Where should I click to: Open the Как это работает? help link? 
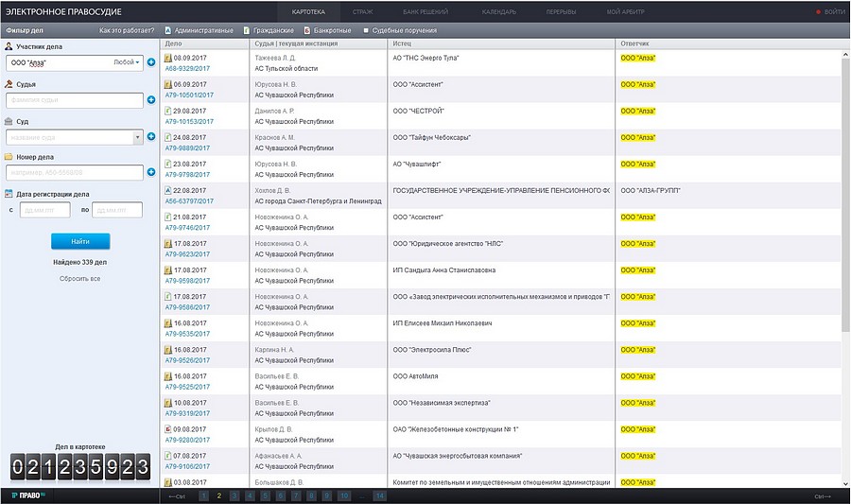tap(127, 30)
